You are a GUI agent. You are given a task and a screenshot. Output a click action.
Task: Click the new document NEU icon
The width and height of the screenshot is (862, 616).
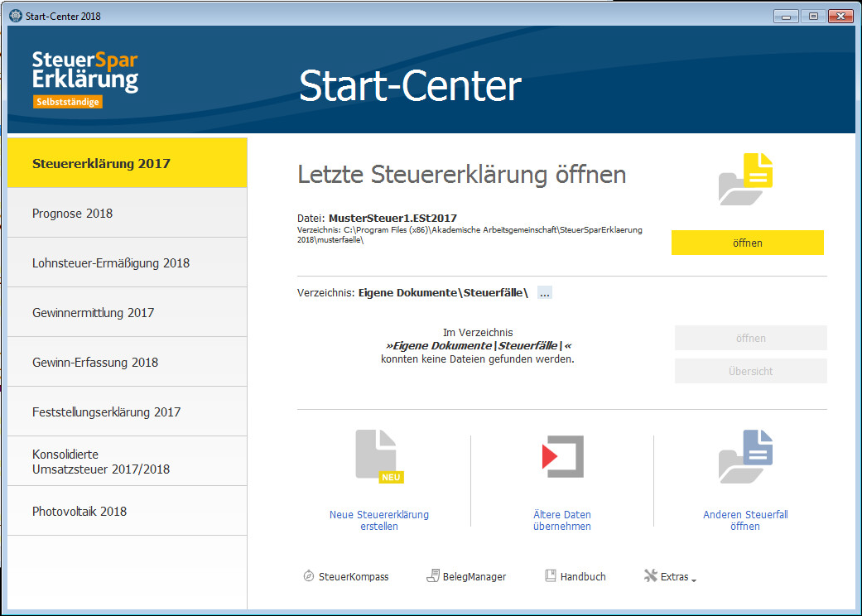[379, 457]
